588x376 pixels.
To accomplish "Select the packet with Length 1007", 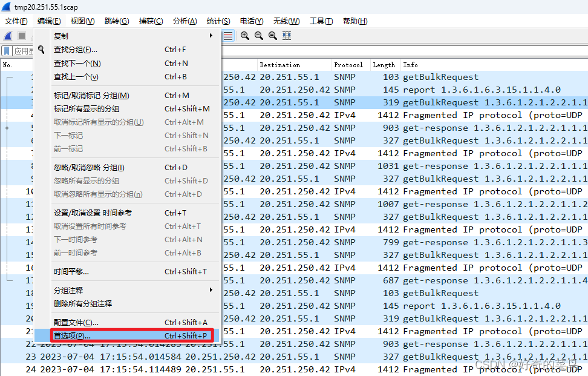I will click(x=404, y=204).
